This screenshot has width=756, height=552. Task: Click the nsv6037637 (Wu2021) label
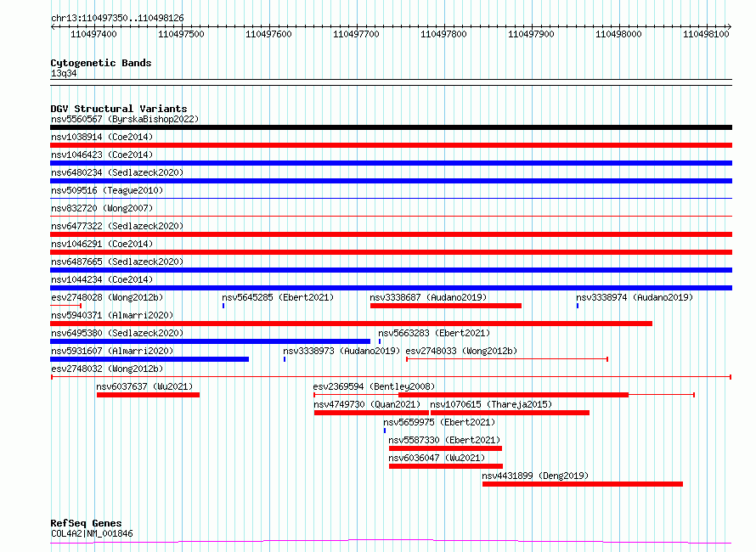[x=144, y=386]
